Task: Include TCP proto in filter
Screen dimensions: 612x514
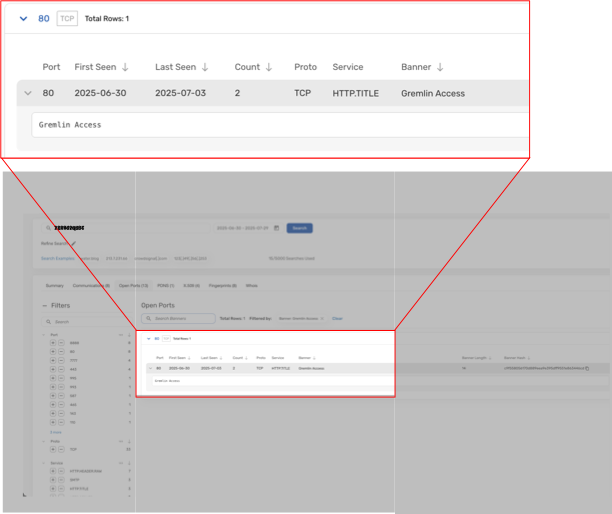Action: (x=53, y=449)
